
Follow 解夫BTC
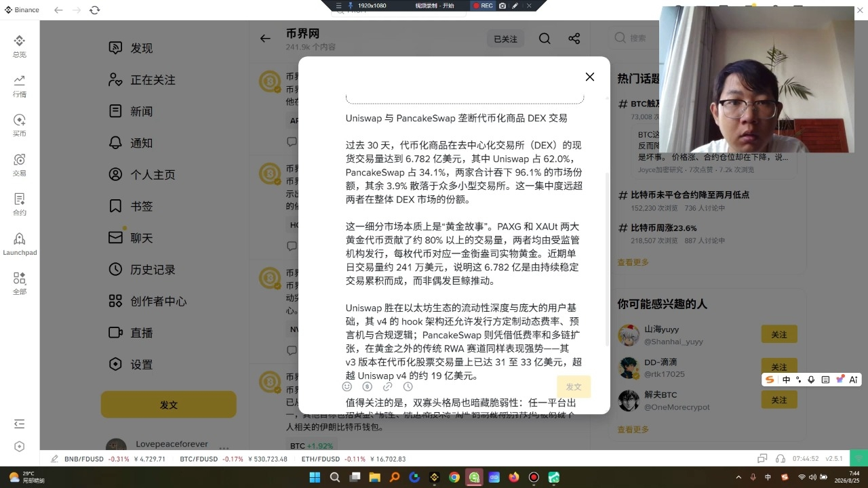click(779, 401)
